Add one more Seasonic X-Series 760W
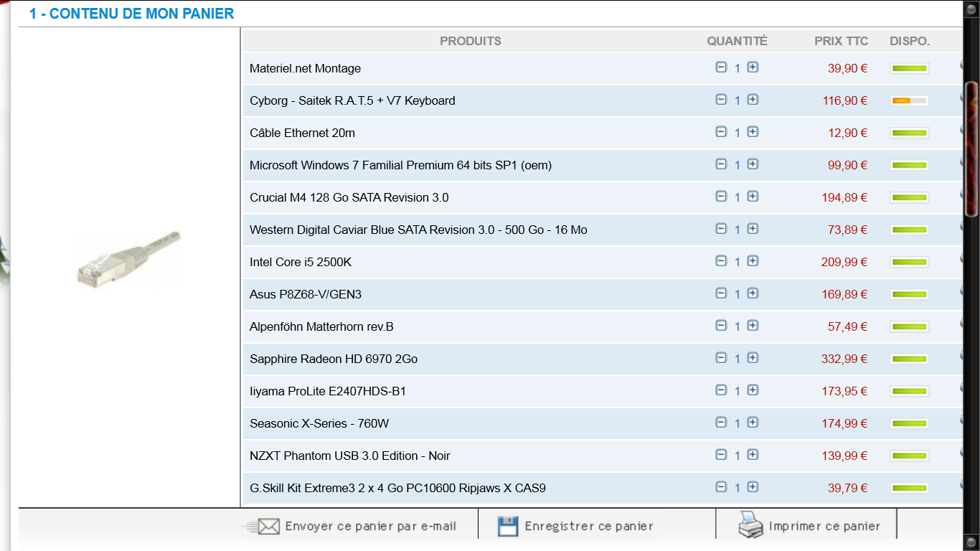980x551 pixels. (x=753, y=423)
